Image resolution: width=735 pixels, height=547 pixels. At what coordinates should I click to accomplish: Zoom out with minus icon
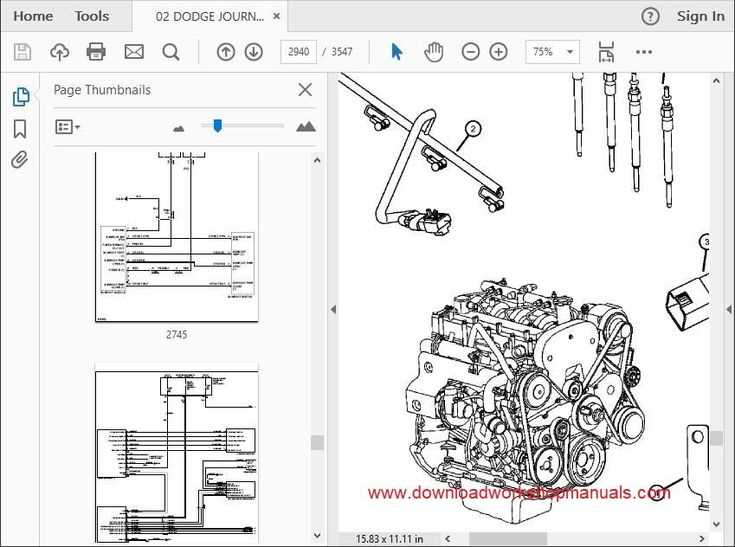point(470,52)
